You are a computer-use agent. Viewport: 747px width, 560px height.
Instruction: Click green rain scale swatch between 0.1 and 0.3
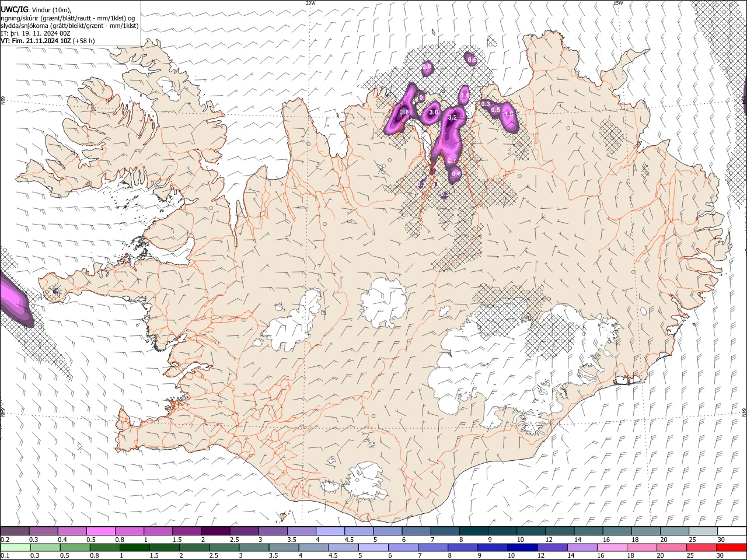15,547
